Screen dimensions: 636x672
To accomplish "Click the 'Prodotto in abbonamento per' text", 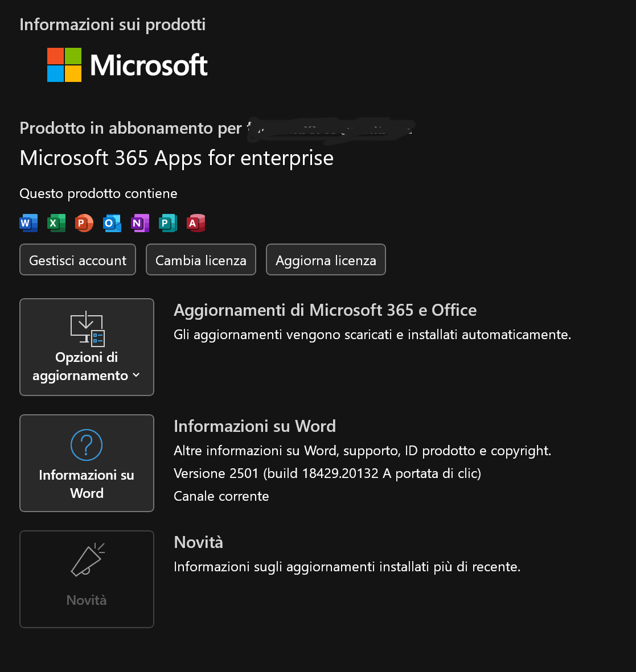I will 131,129.
